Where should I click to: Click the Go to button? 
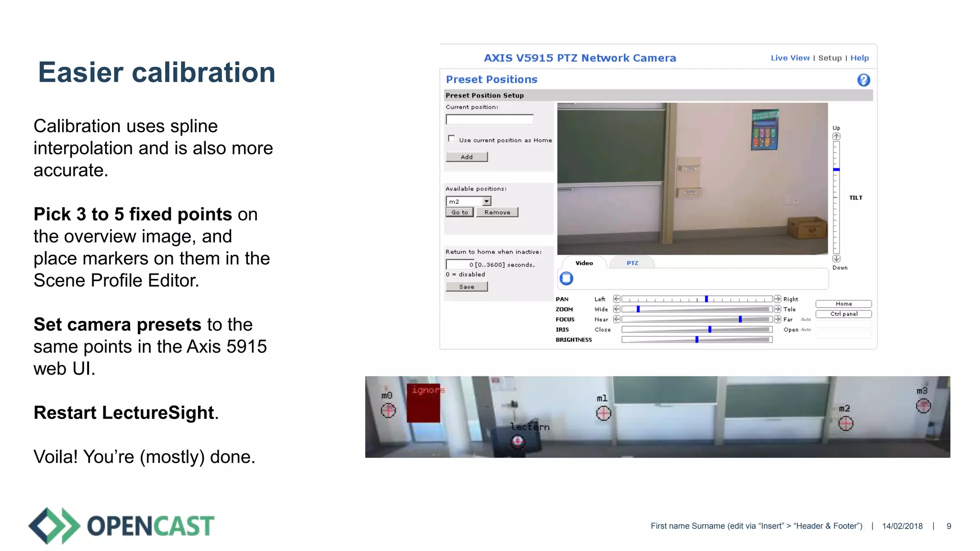tap(459, 212)
